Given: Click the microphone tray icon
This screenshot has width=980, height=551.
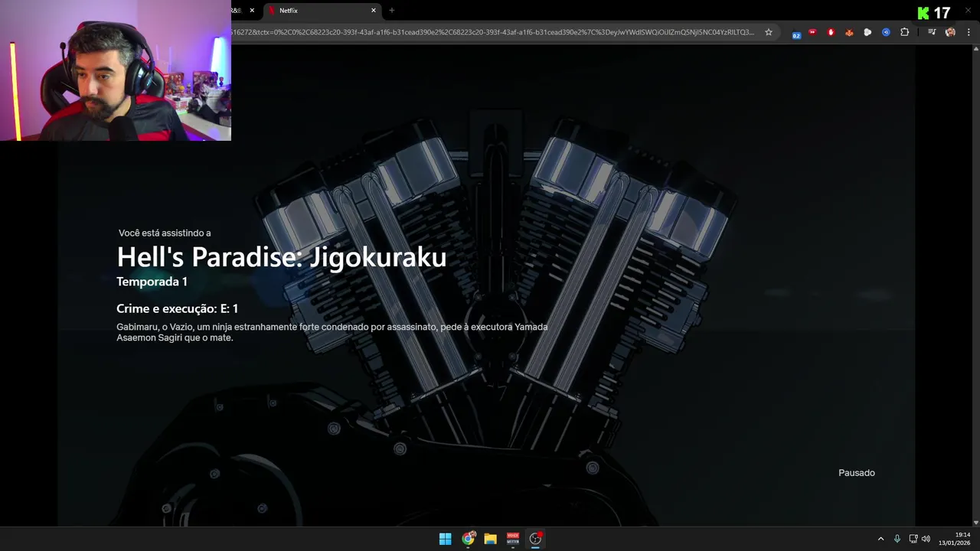Looking at the screenshot, I should coord(897,539).
